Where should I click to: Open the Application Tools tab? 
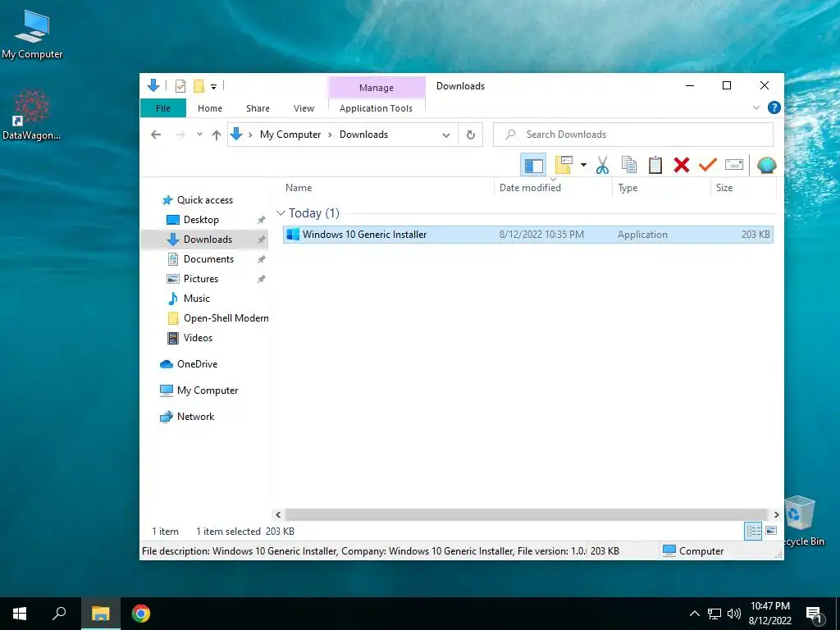pyautogui.click(x=376, y=108)
